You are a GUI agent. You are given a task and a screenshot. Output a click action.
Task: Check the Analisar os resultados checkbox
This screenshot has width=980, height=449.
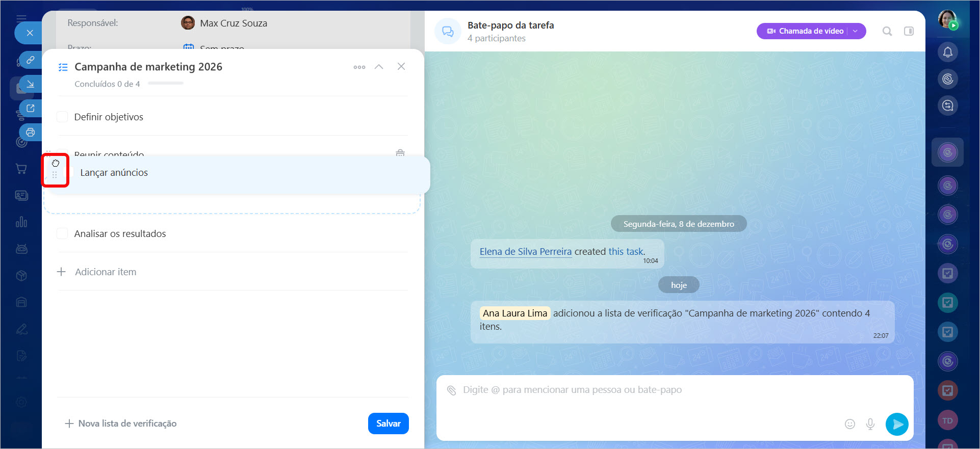pos(62,234)
